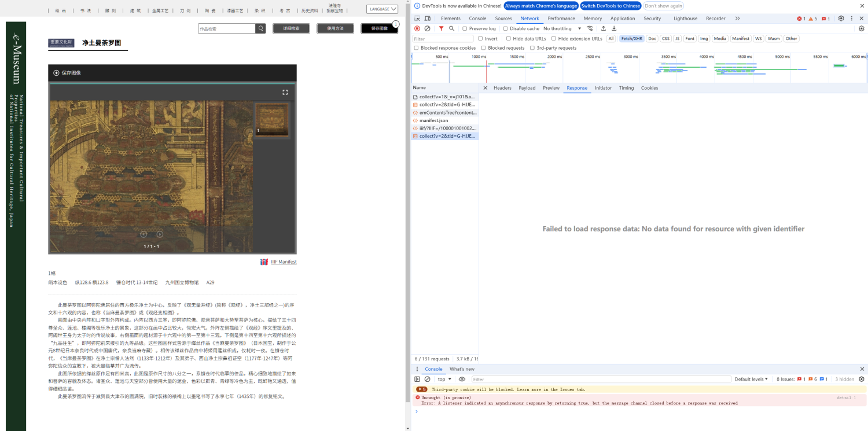Enable Disable cache checkbox
The height and width of the screenshot is (431, 868).
pos(505,28)
